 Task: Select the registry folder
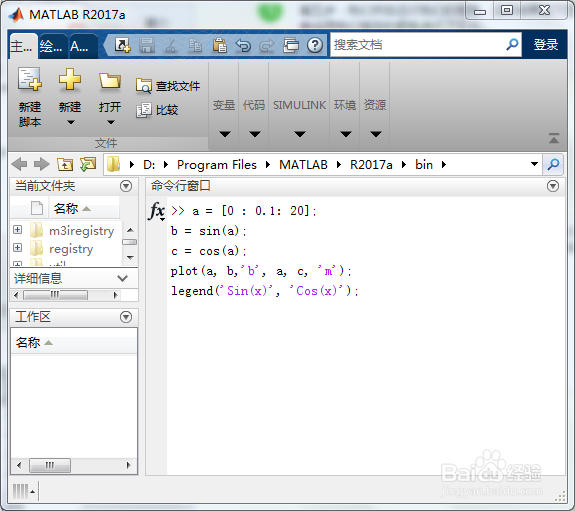71,249
